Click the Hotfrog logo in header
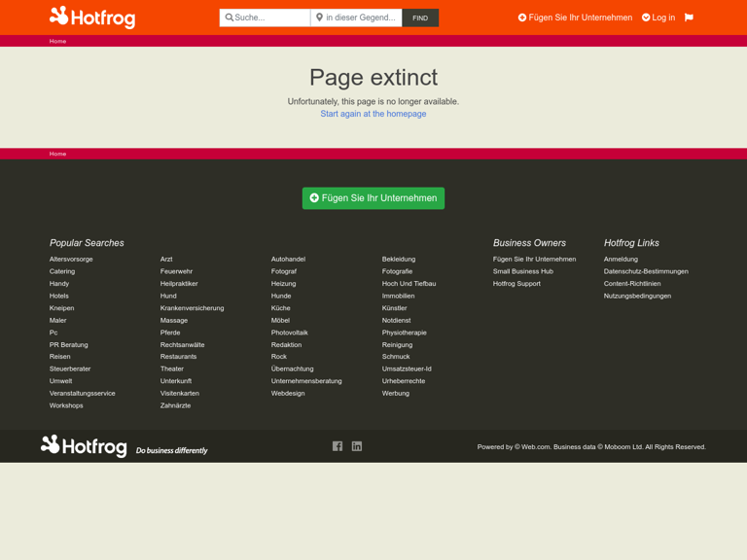The height and width of the screenshot is (560, 747). 92,17
